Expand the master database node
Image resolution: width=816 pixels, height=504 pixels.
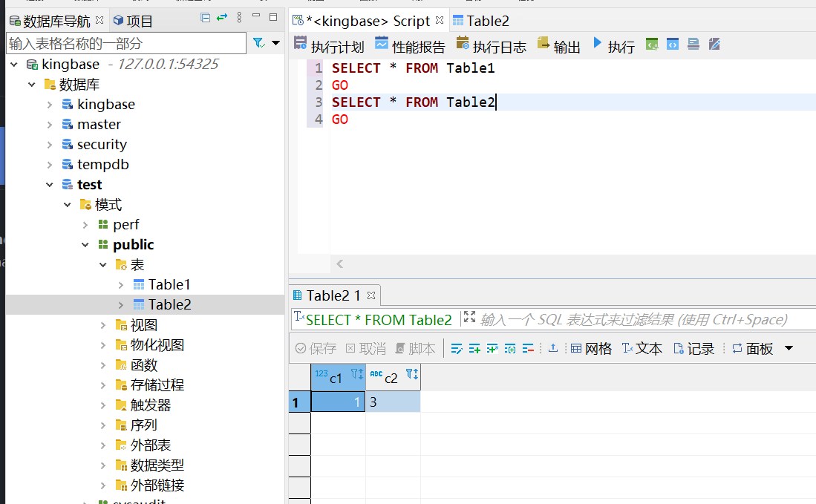50,125
